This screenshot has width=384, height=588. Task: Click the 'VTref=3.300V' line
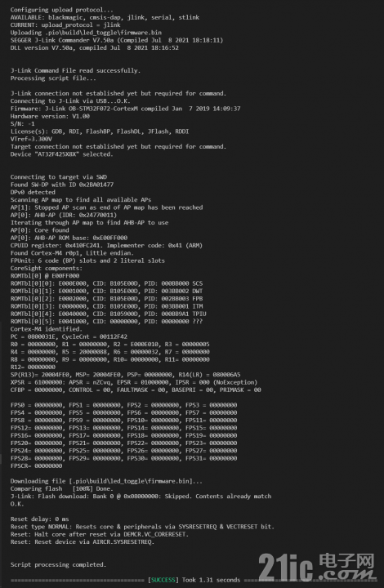tap(31, 139)
